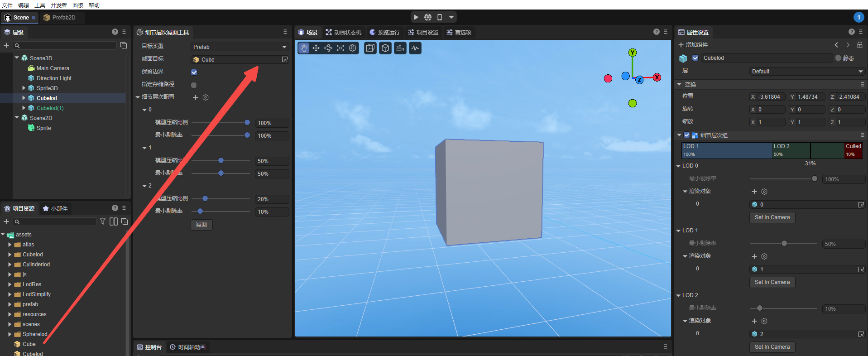The height and width of the screenshot is (356, 868).
Task: Open the 工具 menu
Action: coord(40,5)
